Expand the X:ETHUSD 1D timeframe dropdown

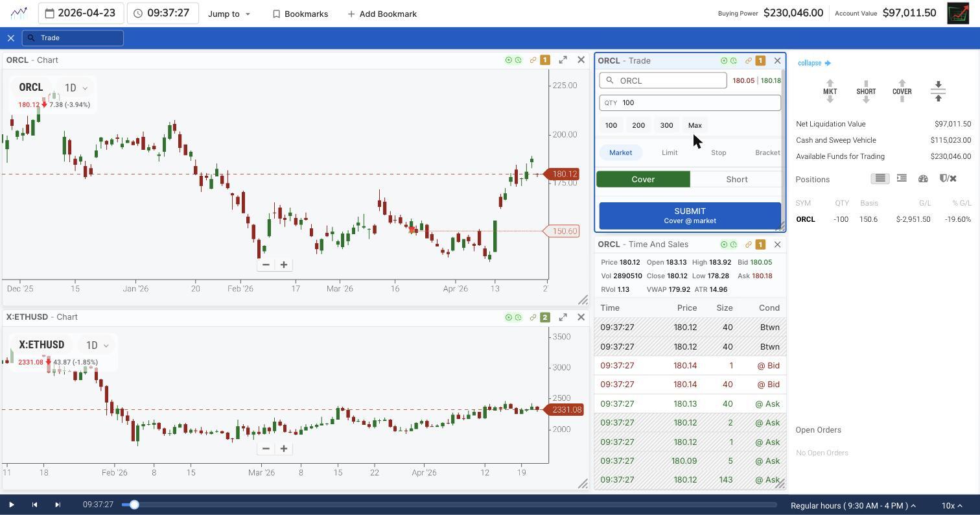click(x=97, y=345)
